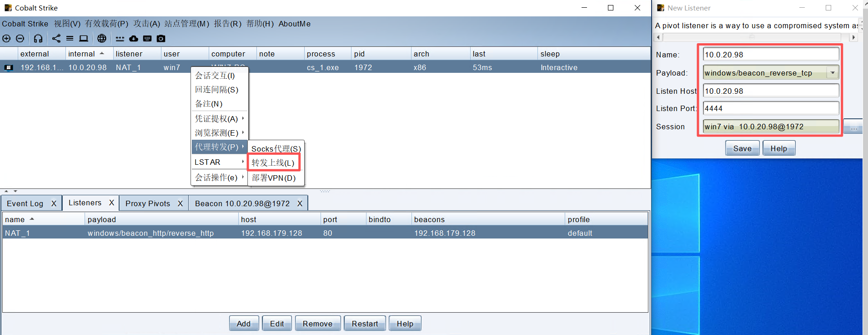
Task: Open listeners via the headphones toolbar icon
Action: (x=38, y=39)
